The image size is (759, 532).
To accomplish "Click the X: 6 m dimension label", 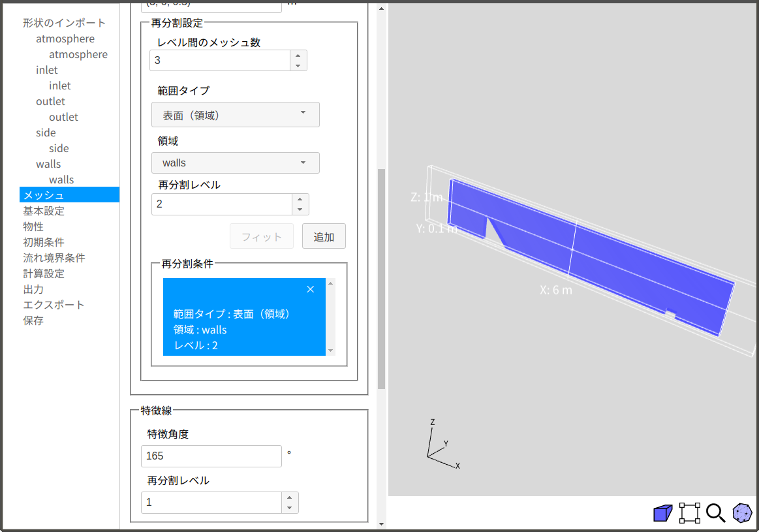I will pos(555,290).
